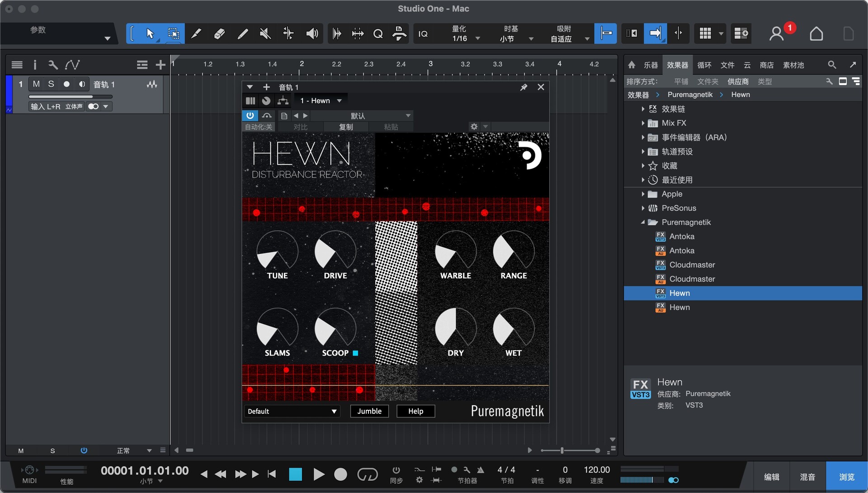868x493 pixels.
Task: Arm record on track 音轨 1
Action: point(66,84)
